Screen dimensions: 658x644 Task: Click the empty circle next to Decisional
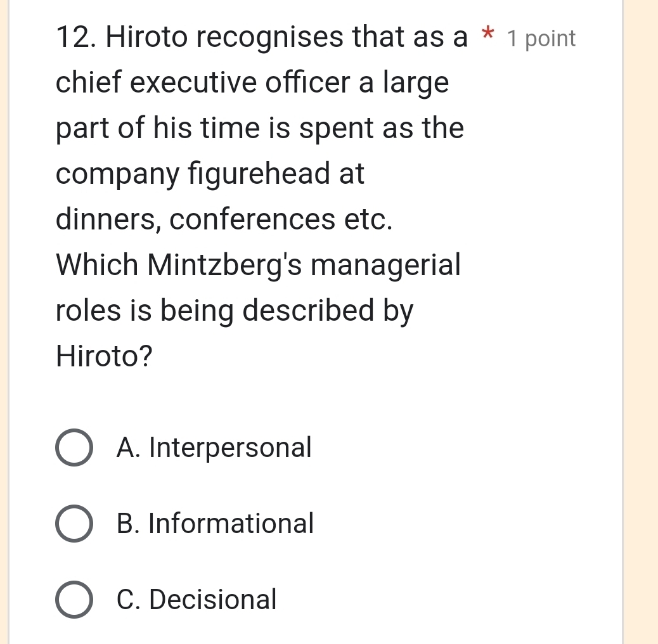point(74,600)
